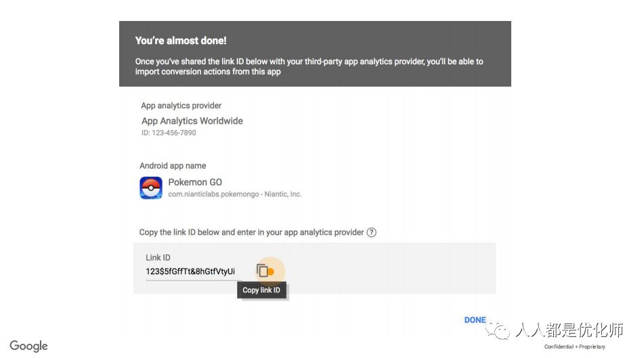644x358 pixels.
Task: Click the 'Android app name' label
Action: [173, 165]
